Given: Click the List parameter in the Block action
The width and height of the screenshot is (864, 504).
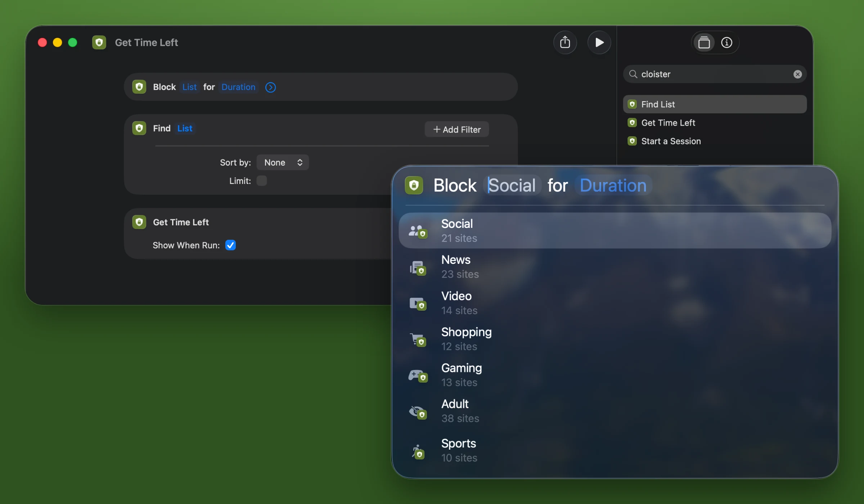Looking at the screenshot, I should point(189,87).
